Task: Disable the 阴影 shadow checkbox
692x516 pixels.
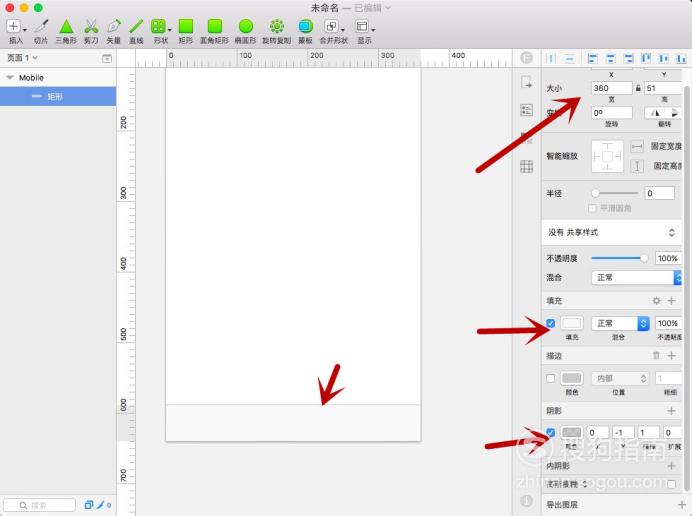Action: pyautogui.click(x=550, y=432)
